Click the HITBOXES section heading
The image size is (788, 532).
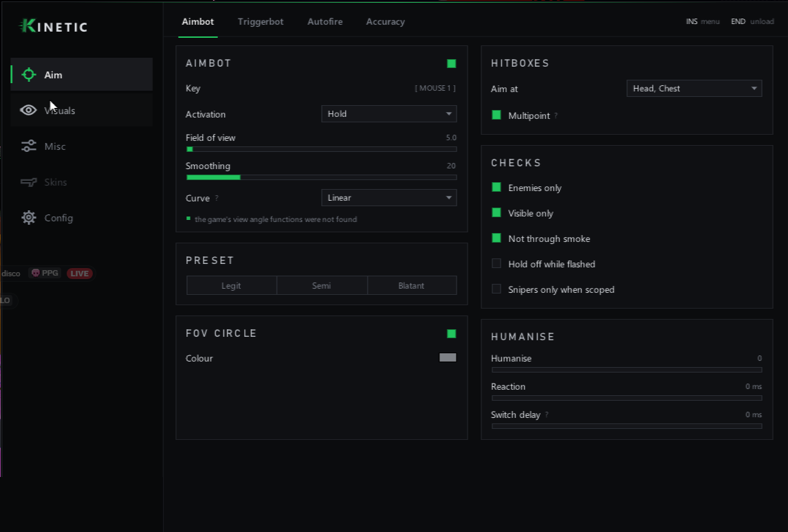tap(520, 63)
